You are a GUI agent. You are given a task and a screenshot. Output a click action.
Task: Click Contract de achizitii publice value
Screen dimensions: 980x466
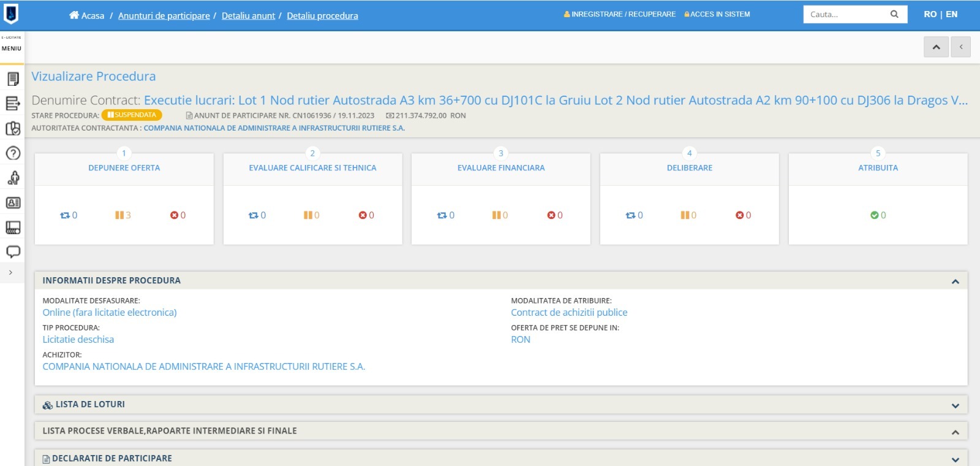pos(569,312)
